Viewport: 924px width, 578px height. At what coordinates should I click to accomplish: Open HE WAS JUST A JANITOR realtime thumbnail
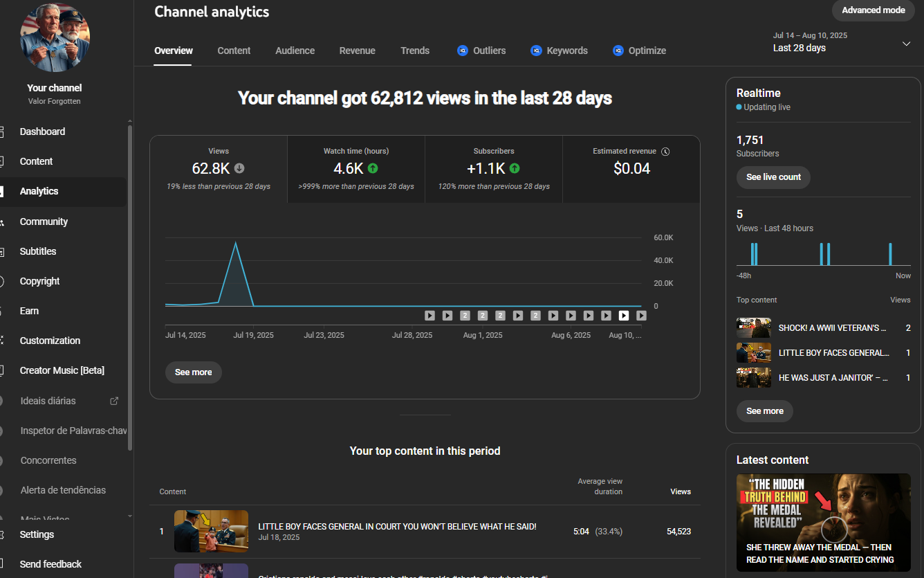(754, 378)
